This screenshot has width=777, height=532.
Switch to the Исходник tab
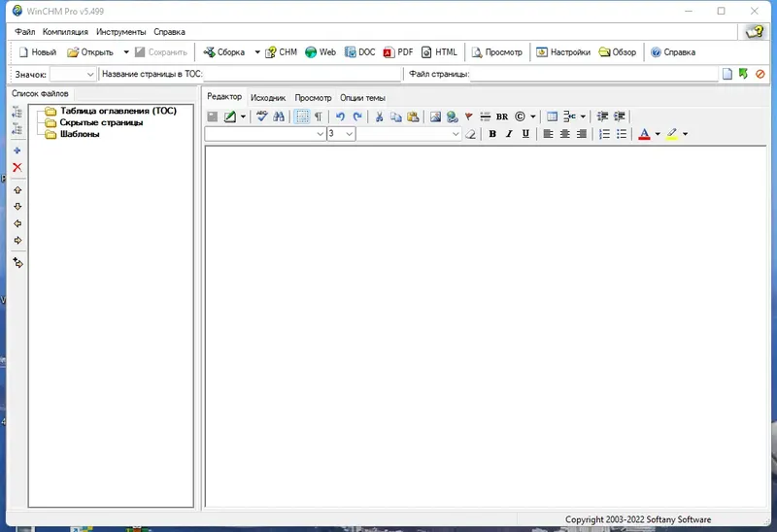click(x=268, y=98)
